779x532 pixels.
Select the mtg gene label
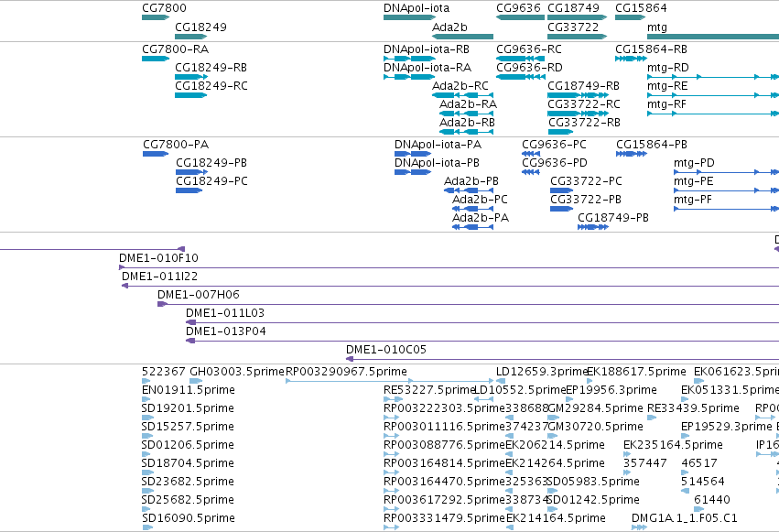tap(656, 27)
